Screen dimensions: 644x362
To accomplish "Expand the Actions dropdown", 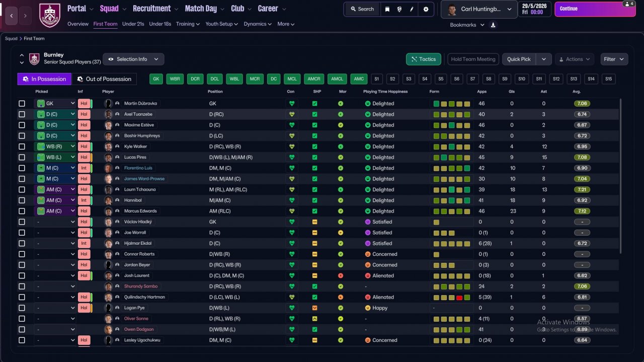I will [x=575, y=59].
